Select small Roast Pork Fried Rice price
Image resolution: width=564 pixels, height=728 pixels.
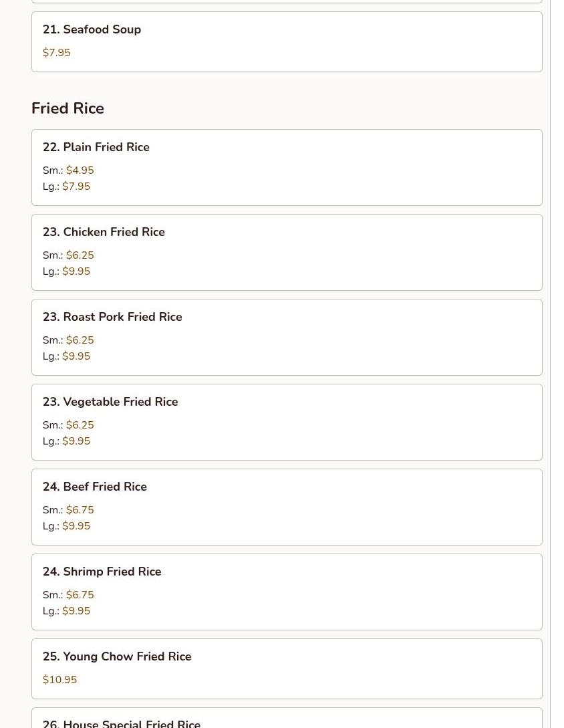[x=80, y=340]
